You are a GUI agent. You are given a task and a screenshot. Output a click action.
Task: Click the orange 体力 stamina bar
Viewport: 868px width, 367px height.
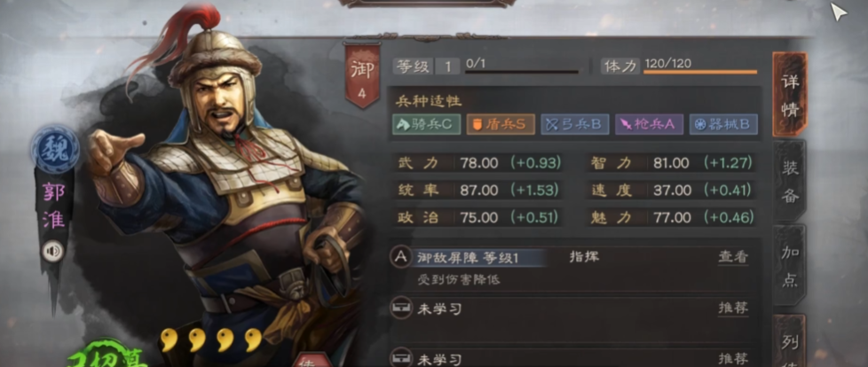(x=699, y=72)
